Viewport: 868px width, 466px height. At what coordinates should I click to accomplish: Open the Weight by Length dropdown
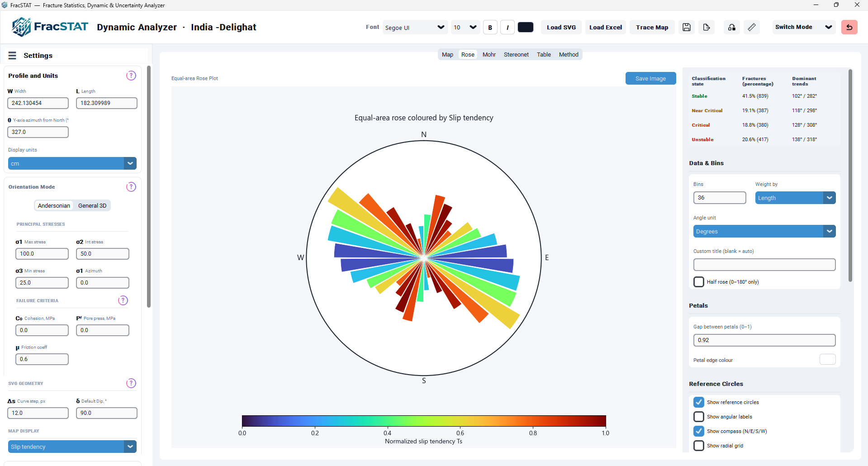pyautogui.click(x=795, y=198)
